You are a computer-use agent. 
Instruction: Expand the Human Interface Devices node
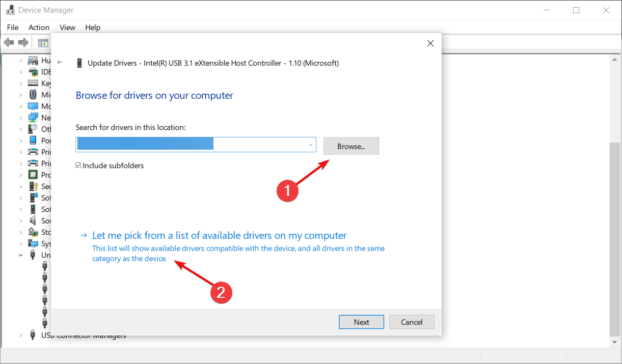[21, 61]
